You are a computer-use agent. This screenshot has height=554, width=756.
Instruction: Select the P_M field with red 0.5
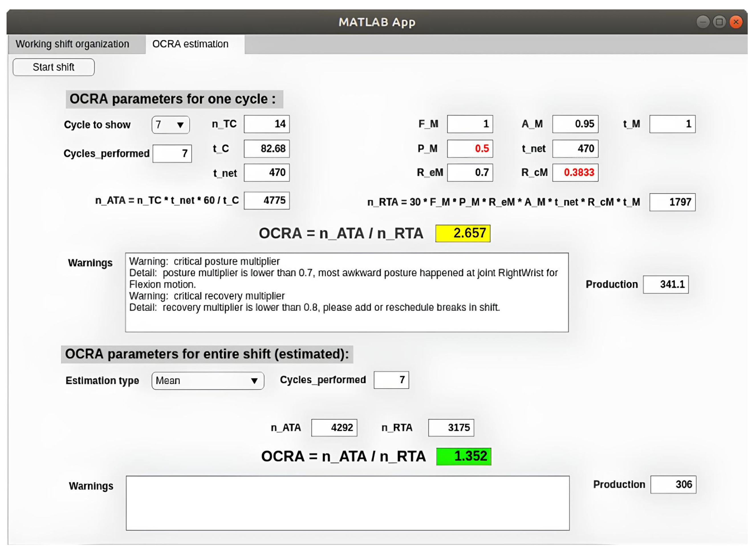point(470,149)
